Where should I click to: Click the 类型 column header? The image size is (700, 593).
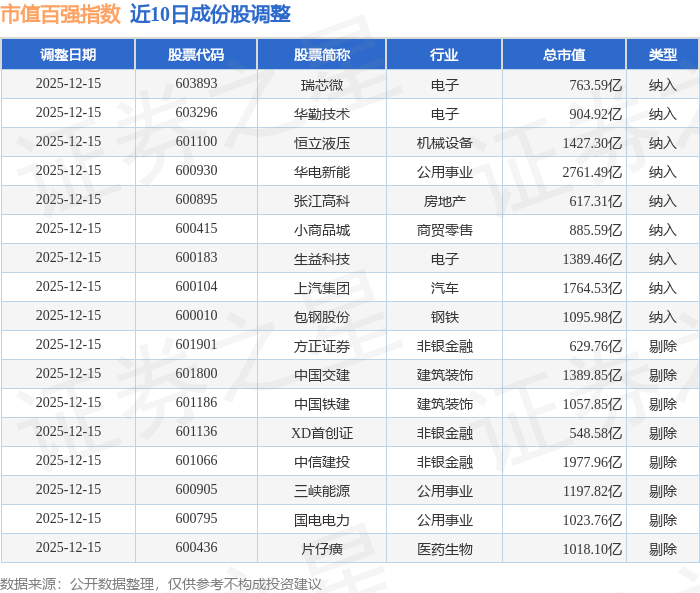click(662, 54)
